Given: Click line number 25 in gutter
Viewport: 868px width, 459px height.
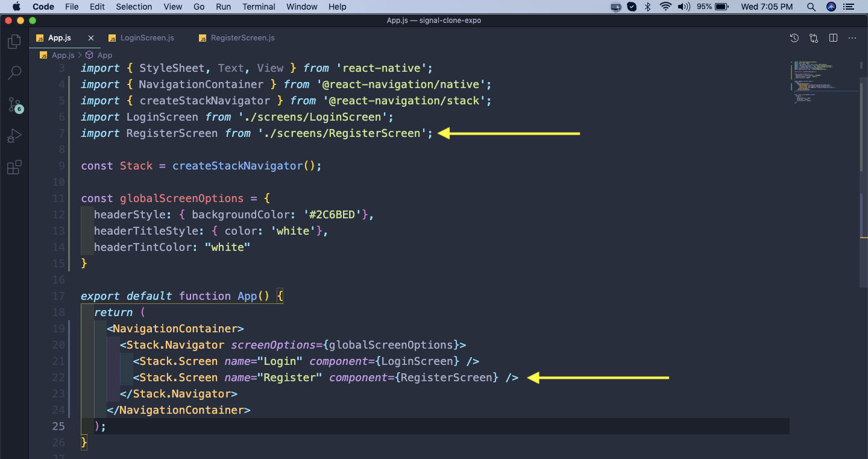Looking at the screenshot, I should click(58, 426).
